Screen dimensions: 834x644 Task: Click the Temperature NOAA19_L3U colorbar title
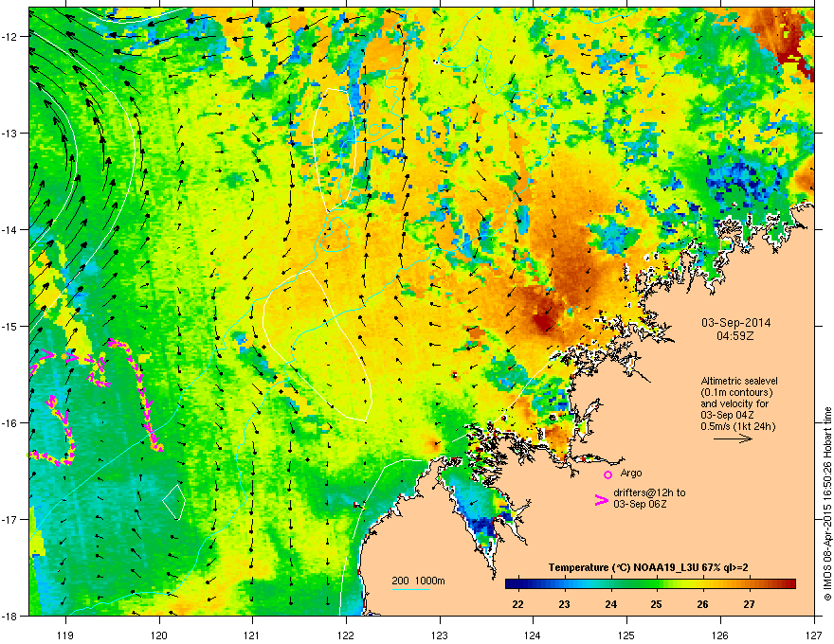[648, 567]
